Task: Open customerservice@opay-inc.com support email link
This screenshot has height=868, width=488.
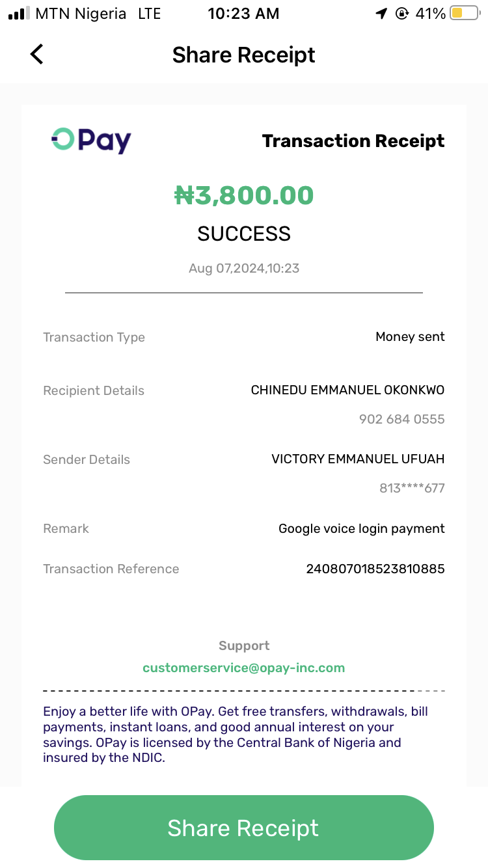Action: click(x=244, y=668)
